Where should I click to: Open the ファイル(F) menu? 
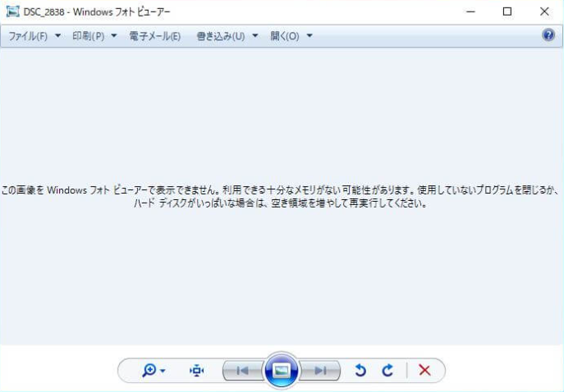tap(28, 36)
